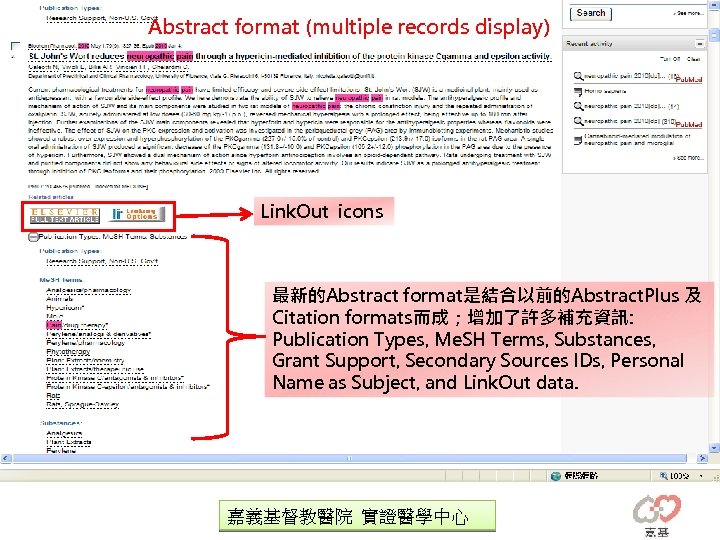Select MeSH term Plant Extracts/chemistry
The height and width of the screenshot is (540, 720).
(85, 360)
